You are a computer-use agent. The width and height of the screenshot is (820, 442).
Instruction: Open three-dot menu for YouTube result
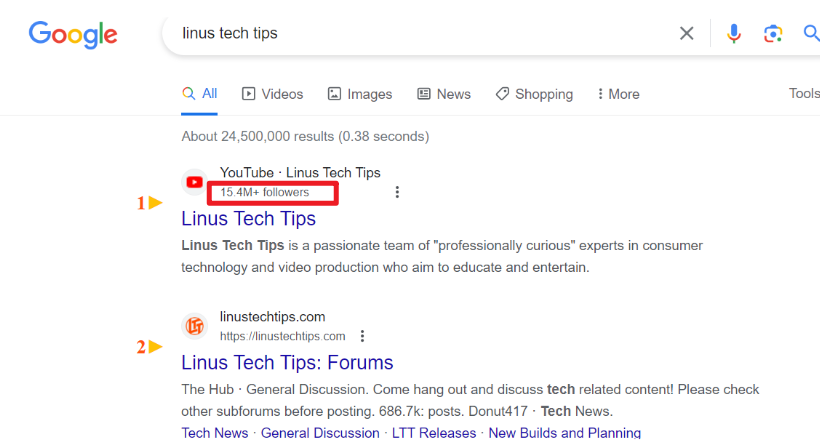(x=397, y=192)
